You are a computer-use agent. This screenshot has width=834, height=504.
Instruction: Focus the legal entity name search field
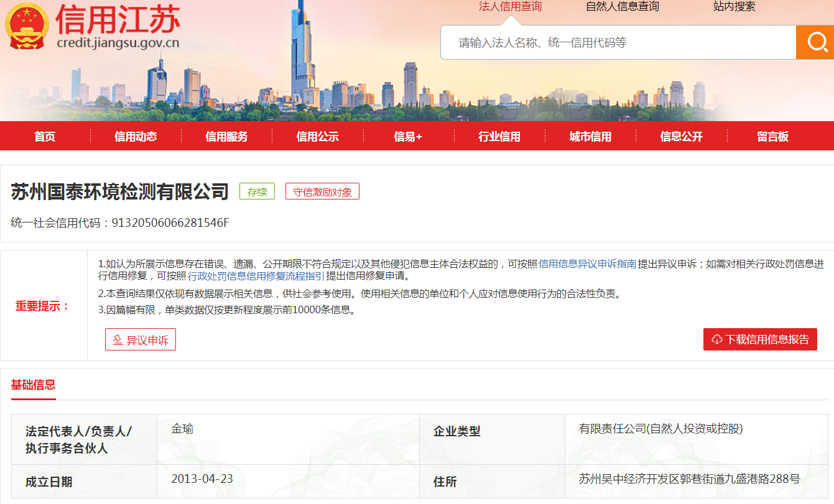pos(618,42)
